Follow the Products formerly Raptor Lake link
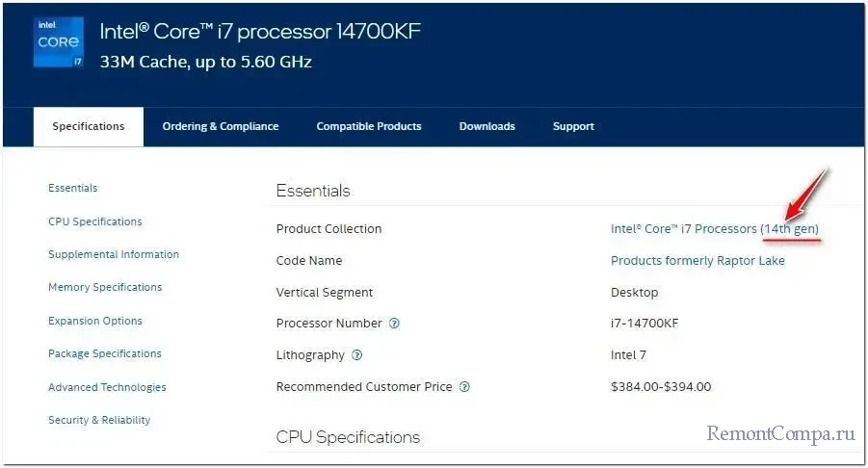The width and height of the screenshot is (868, 468). coord(697,261)
